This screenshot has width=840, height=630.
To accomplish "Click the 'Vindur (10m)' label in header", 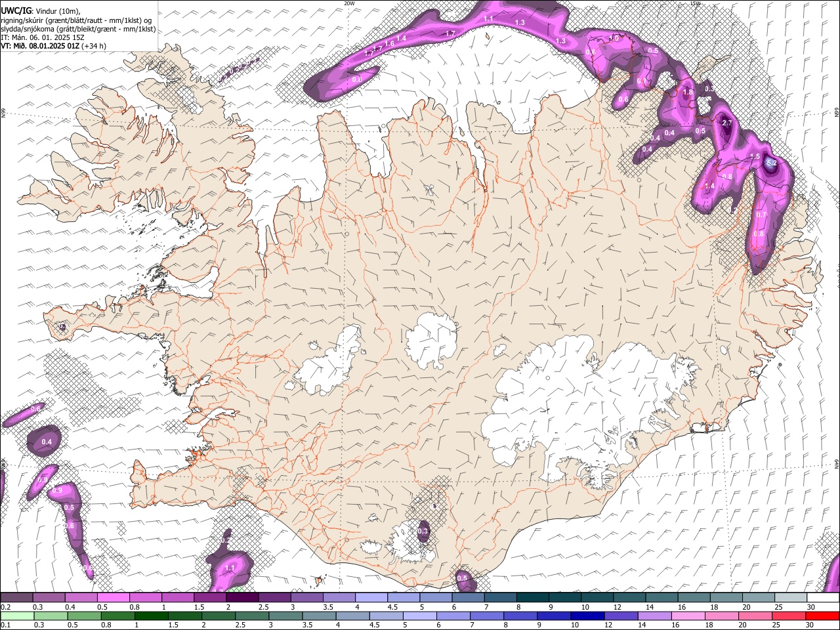I will (57, 11).
